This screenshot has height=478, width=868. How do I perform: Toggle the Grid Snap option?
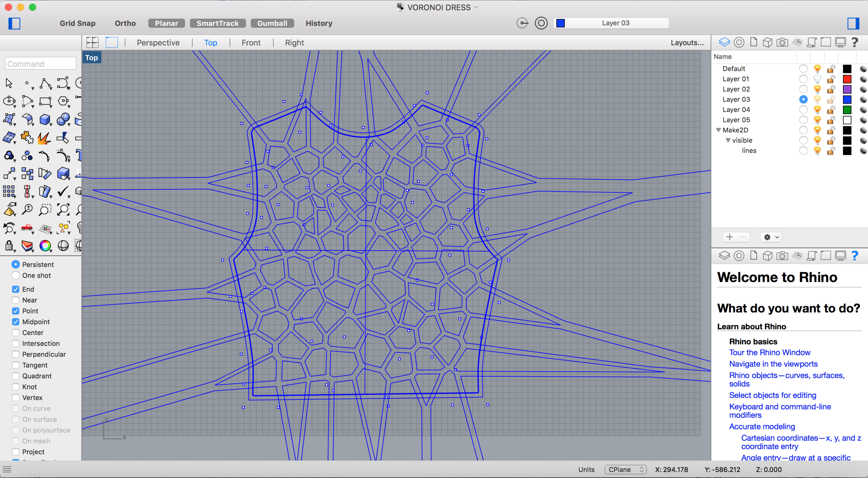77,23
